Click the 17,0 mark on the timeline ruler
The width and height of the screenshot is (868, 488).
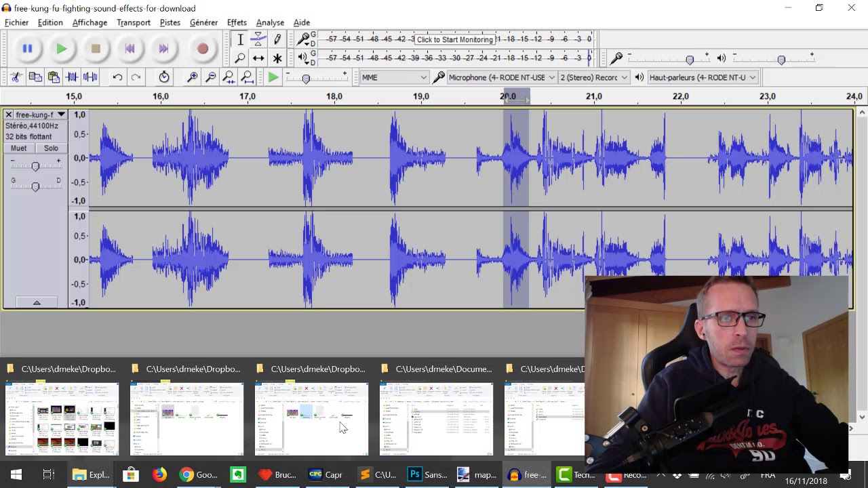click(248, 96)
